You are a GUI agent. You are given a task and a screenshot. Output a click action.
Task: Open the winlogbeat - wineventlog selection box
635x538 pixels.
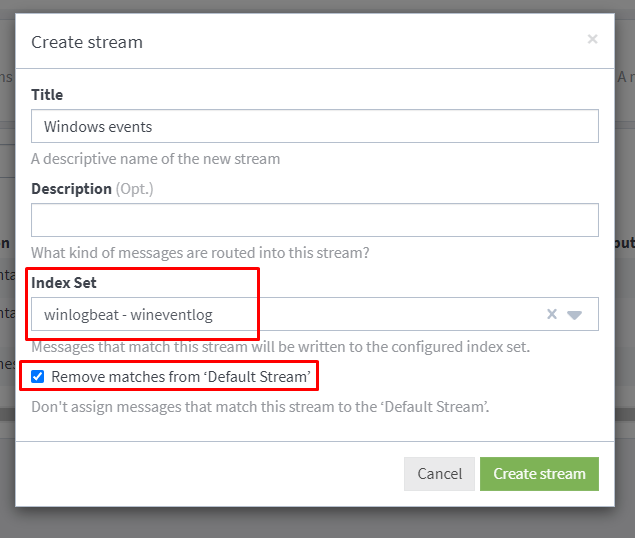click(280, 314)
